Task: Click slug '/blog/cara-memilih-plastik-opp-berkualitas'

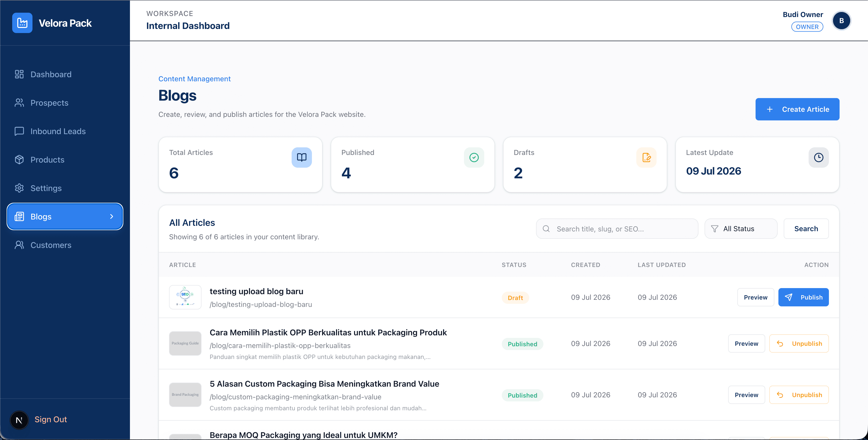Action: [x=280, y=345]
